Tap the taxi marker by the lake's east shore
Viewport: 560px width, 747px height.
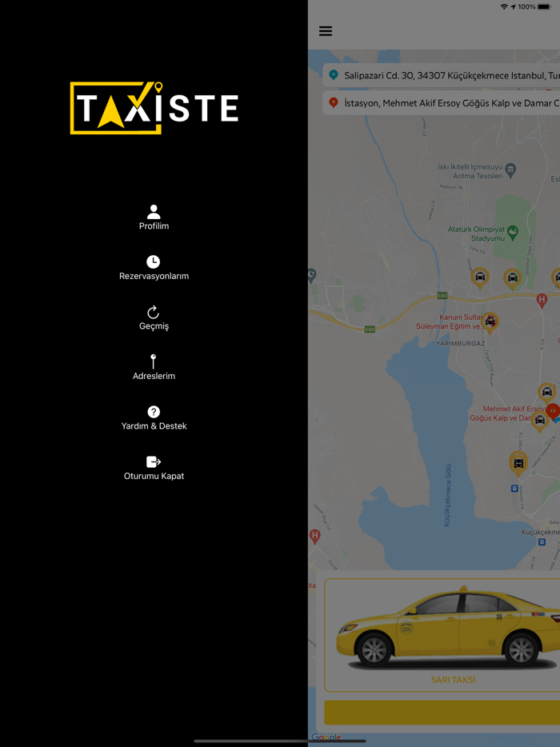coord(518,463)
